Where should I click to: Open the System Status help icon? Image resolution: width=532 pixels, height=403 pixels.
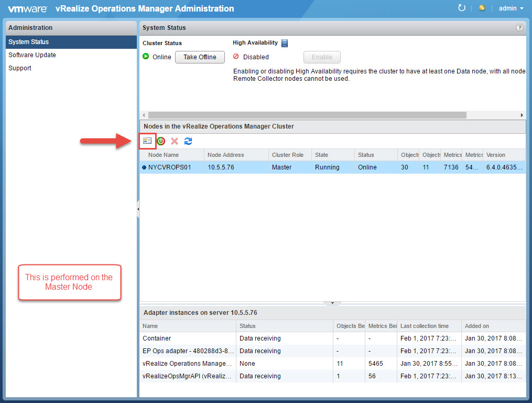pyautogui.click(x=519, y=28)
